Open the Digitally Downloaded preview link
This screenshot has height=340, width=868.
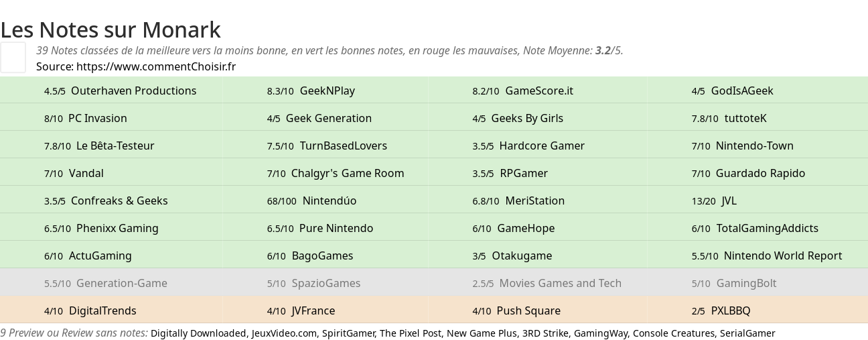click(x=198, y=333)
